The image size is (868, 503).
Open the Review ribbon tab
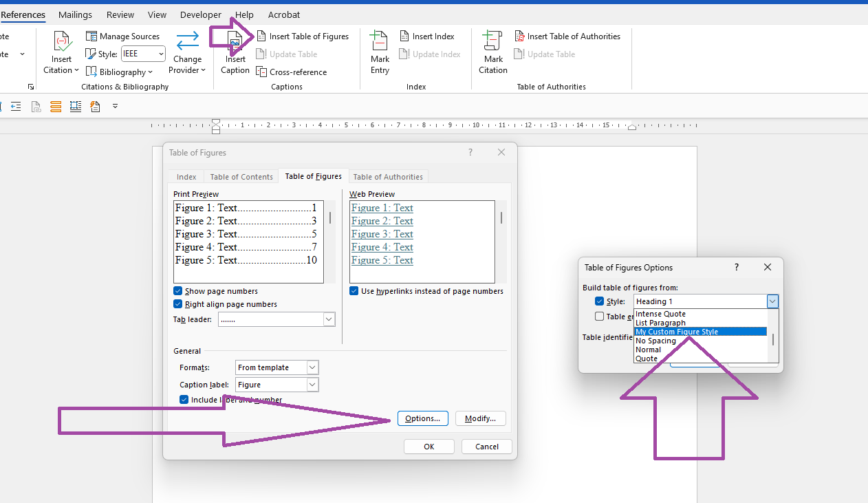click(120, 14)
